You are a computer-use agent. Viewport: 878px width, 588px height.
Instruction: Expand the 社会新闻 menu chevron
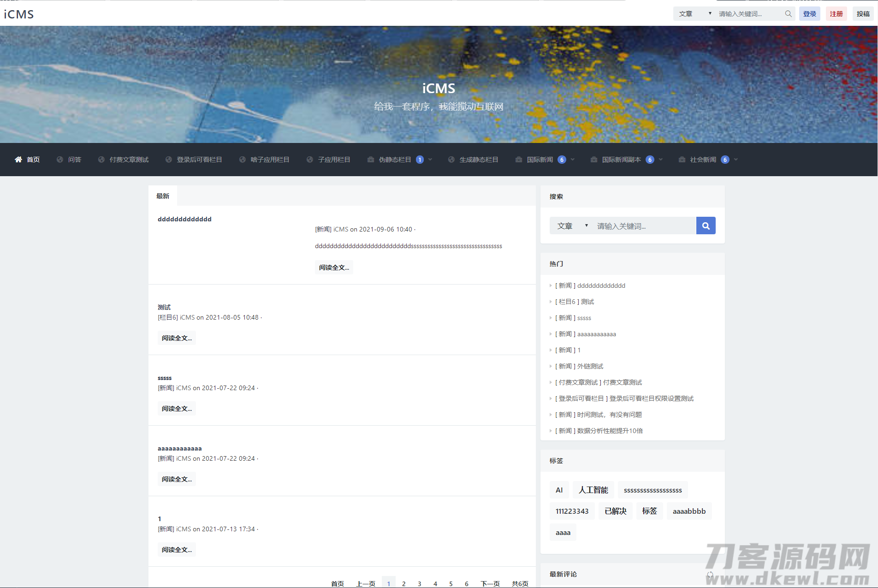coord(735,160)
